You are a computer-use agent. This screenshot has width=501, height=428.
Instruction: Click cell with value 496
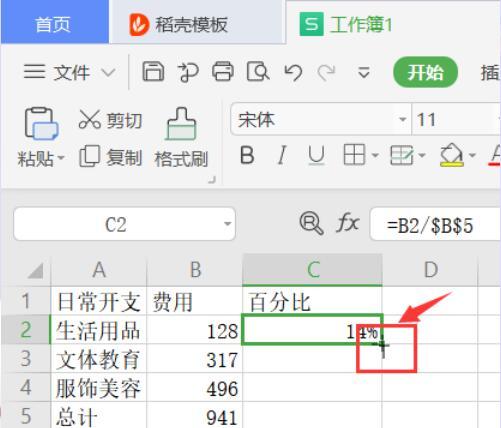point(195,387)
